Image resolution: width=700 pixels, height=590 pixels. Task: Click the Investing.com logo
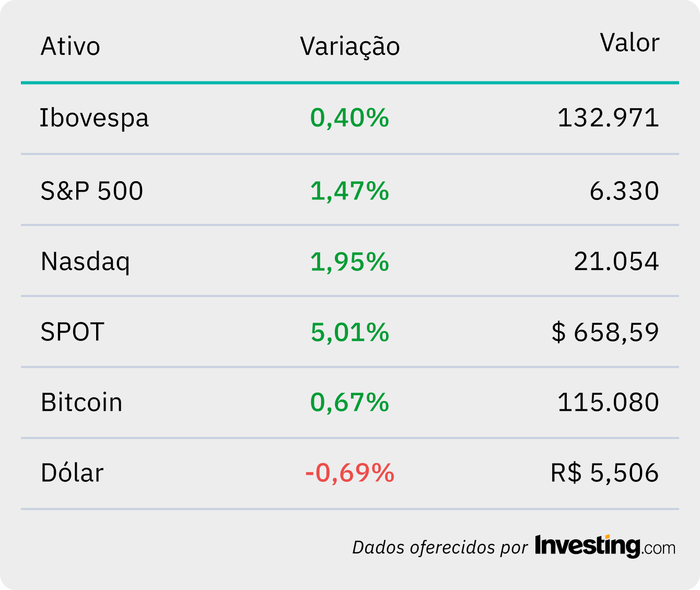click(x=605, y=546)
